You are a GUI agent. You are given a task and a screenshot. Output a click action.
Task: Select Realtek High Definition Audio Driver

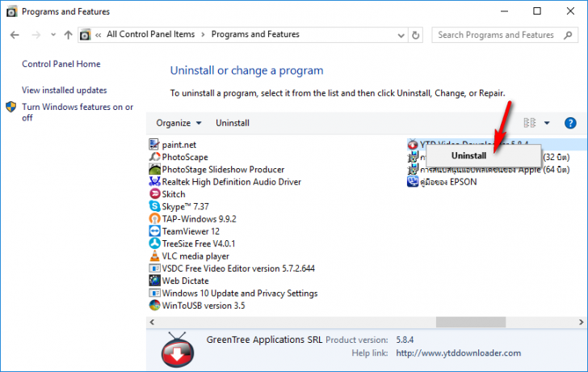[x=231, y=182]
